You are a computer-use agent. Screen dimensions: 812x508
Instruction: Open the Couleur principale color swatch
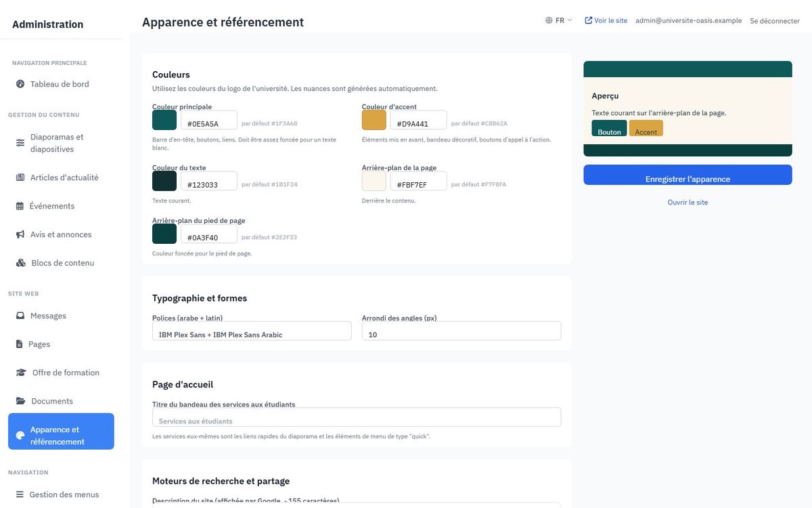click(164, 121)
